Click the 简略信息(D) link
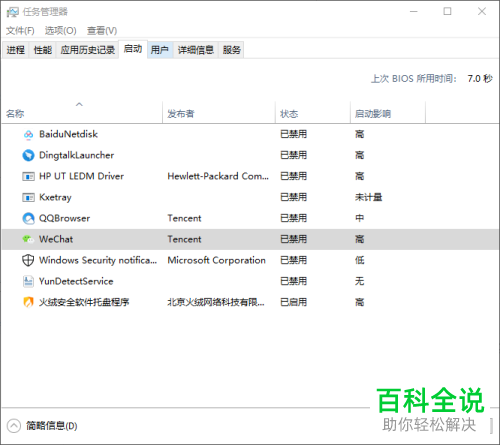Viewport: 500px width, 445px height. pos(52,426)
